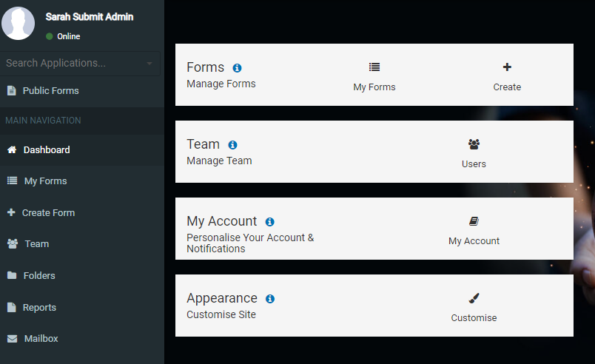Open My Forms list icon in Forms card
Screen dimensions: 595x364
click(374, 67)
